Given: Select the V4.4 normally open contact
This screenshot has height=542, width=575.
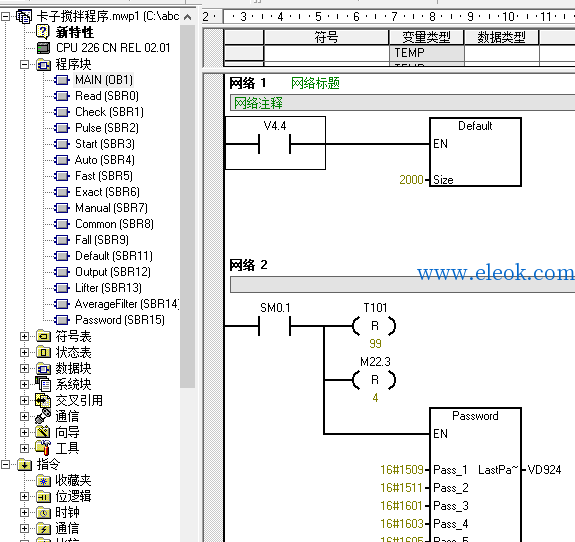Looking at the screenshot, I should [275, 143].
